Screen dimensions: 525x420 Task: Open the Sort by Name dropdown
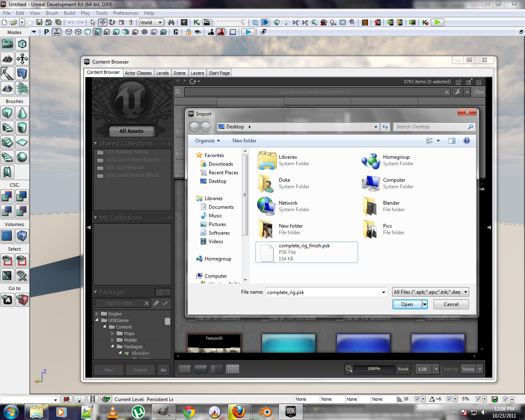(472, 369)
